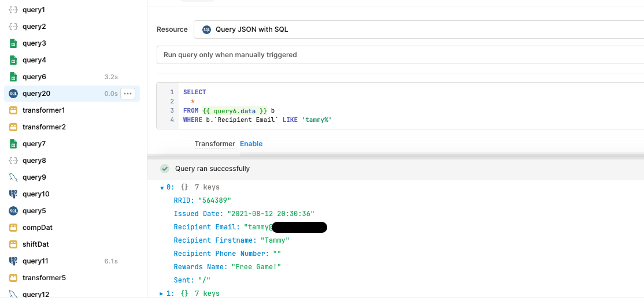The height and width of the screenshot is (301, 644).
Task: Click the 6.1s runtime beside query11
Action: [x=111, y=261]
